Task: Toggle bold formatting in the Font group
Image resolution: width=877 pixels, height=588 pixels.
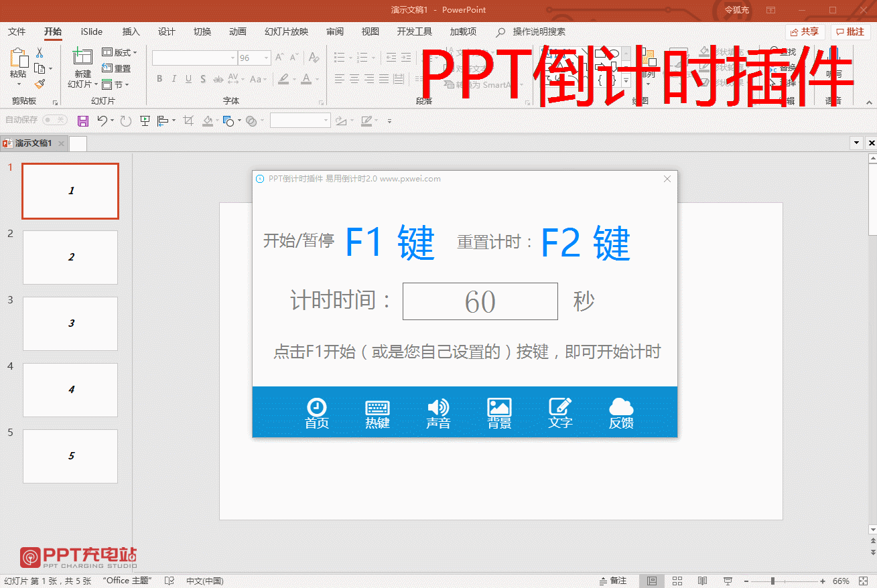Action: 159,78
